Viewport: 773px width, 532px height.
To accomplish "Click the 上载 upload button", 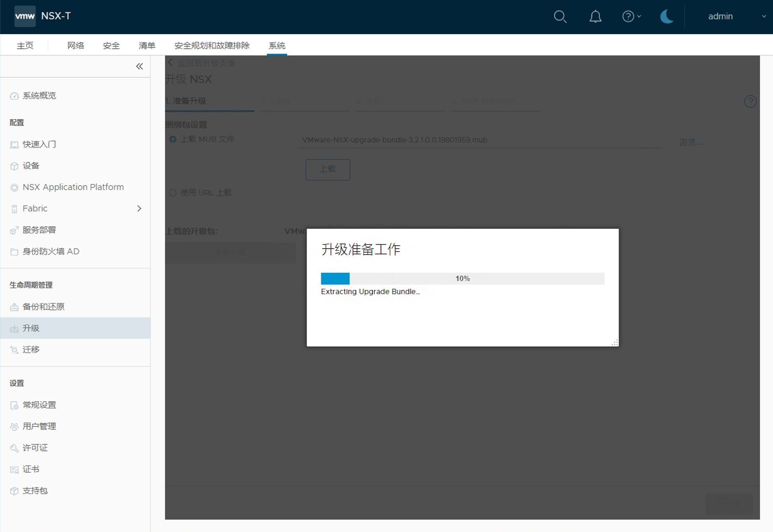I will pos(327,169).
